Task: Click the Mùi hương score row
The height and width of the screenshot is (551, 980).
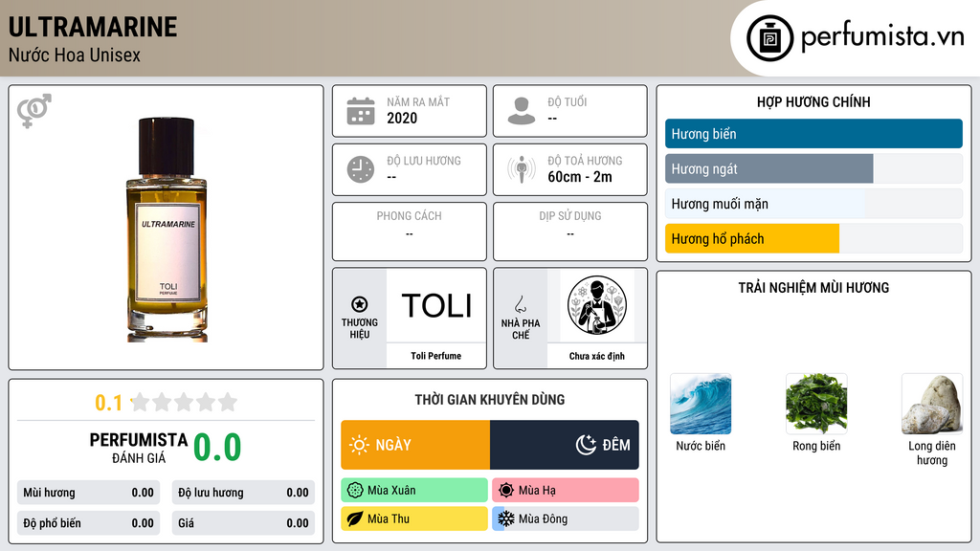Action: 89,493
